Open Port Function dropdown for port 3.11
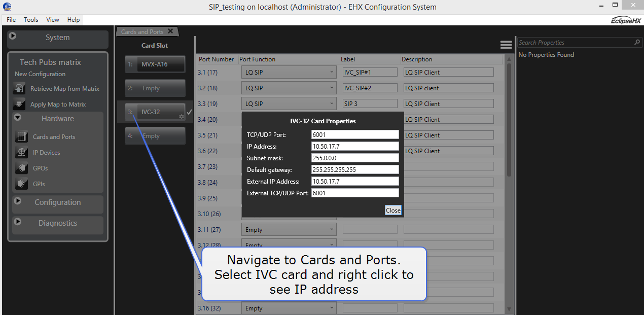Image resolution: width=644 pixels, height=315 pixels. coord(332,229)
